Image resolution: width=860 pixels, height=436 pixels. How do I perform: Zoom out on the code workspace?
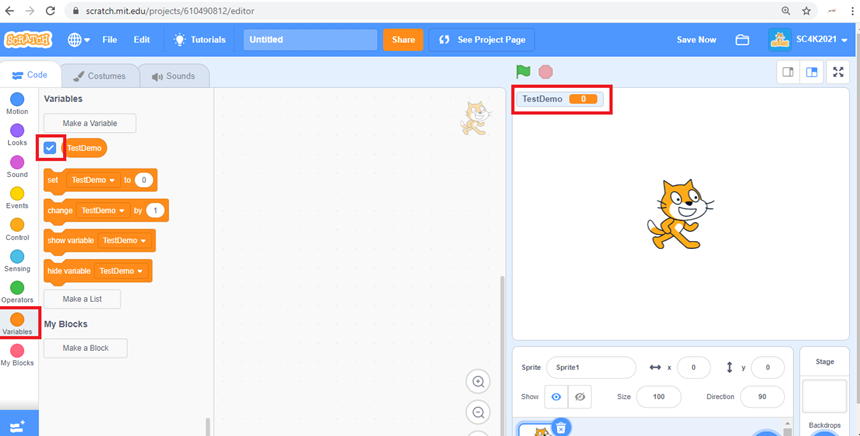(x=478, y=412)
